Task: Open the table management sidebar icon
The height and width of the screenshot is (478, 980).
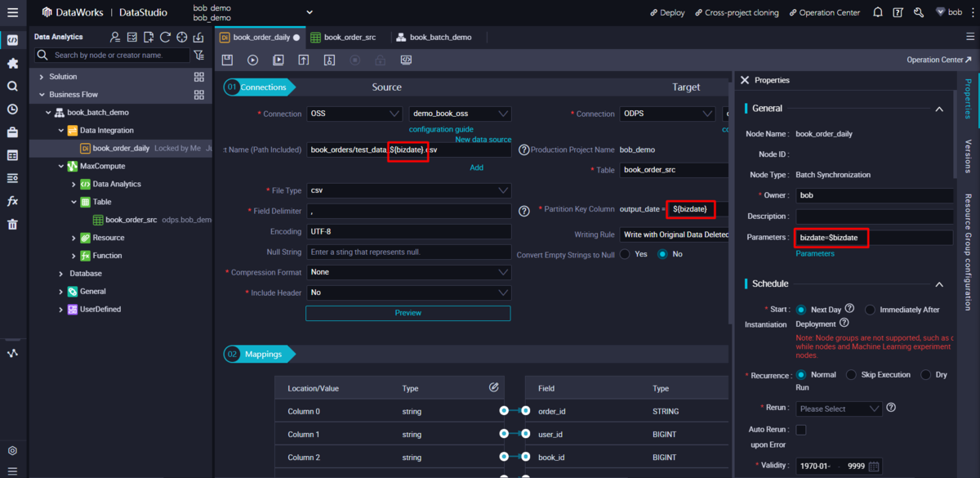Action: click(12, 155)
